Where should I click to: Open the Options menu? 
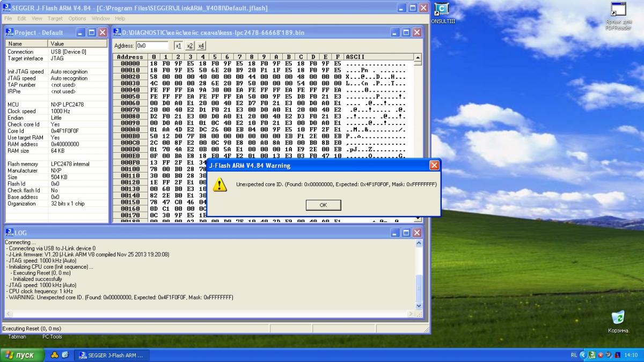coord(77,18)
